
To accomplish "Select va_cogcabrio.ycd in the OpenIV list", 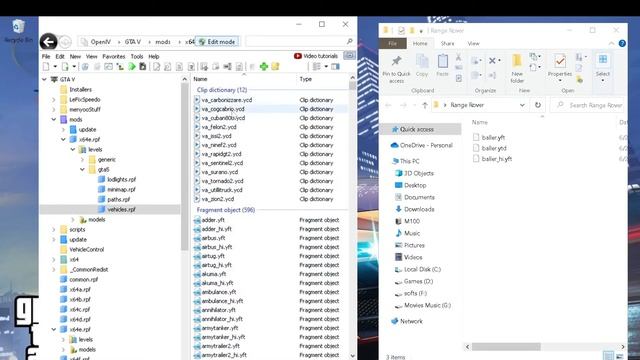I will pyautogui.click(x=223, y=109).
